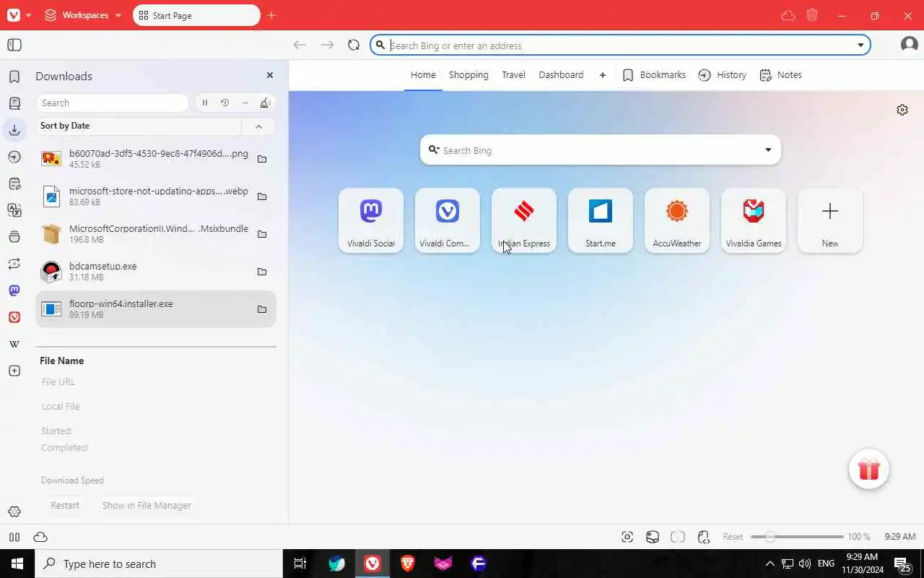The height and width of the screenshot is (578, 924).
Task: Select the b60070ad png download
Action: click(156, 159)
